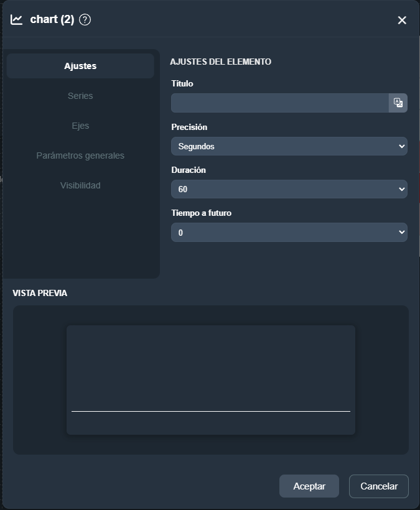Expand the Tiempo a futuro dropdown
Image resolution: width=420 pixels, height=510 pixels.
(x=289, y=232)
